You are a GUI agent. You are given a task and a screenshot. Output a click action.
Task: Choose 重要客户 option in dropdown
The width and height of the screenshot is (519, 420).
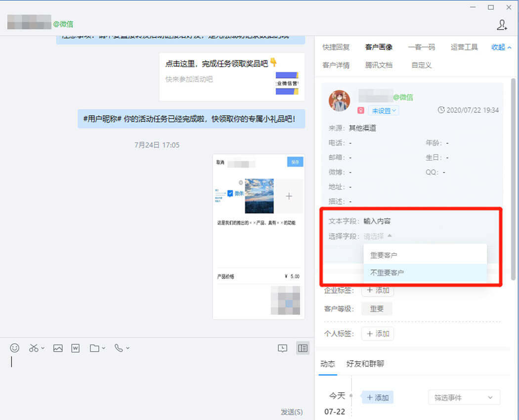click(x=384, y=255)
